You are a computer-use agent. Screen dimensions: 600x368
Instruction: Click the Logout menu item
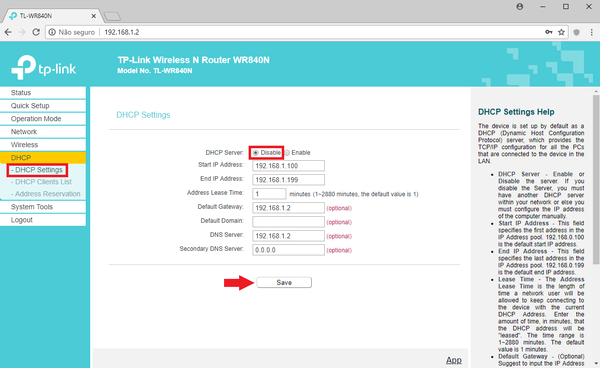pos(43,220)
